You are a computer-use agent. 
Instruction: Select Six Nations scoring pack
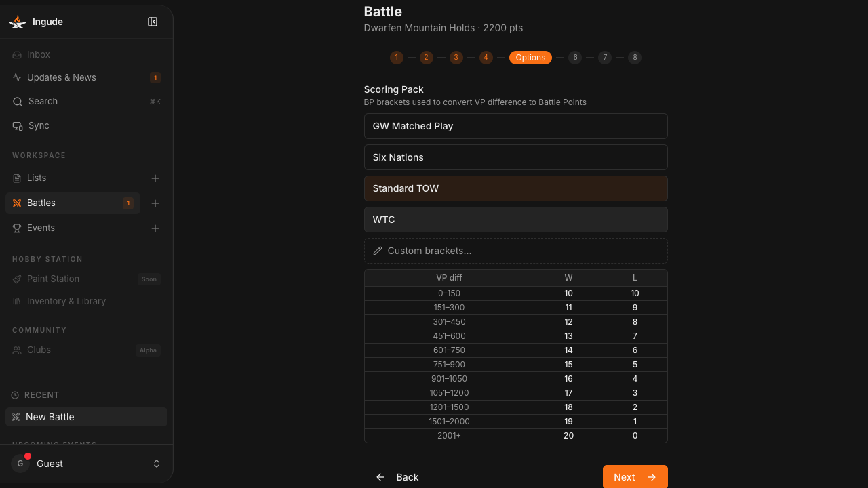[x=516, y=157]
